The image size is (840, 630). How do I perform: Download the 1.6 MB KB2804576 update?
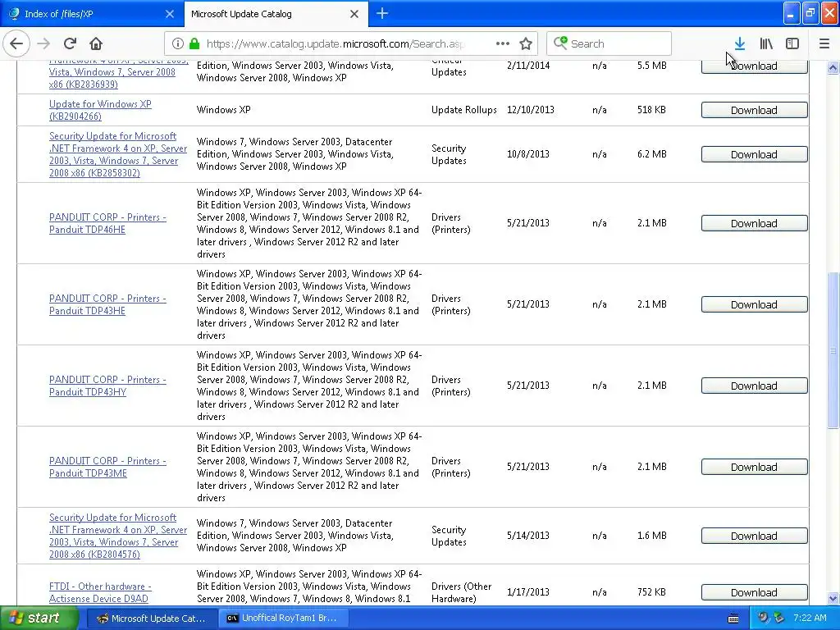[755, 536]
